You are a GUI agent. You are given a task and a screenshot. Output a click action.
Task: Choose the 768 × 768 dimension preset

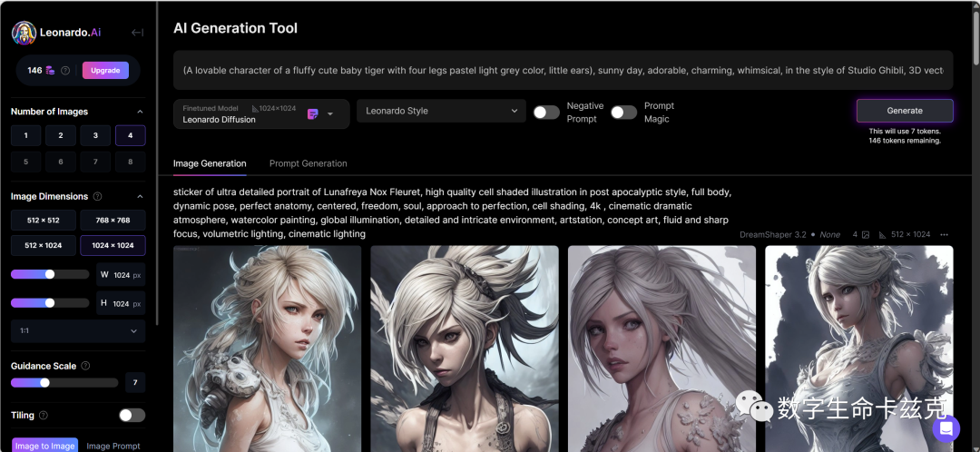[x=113, y=220]
